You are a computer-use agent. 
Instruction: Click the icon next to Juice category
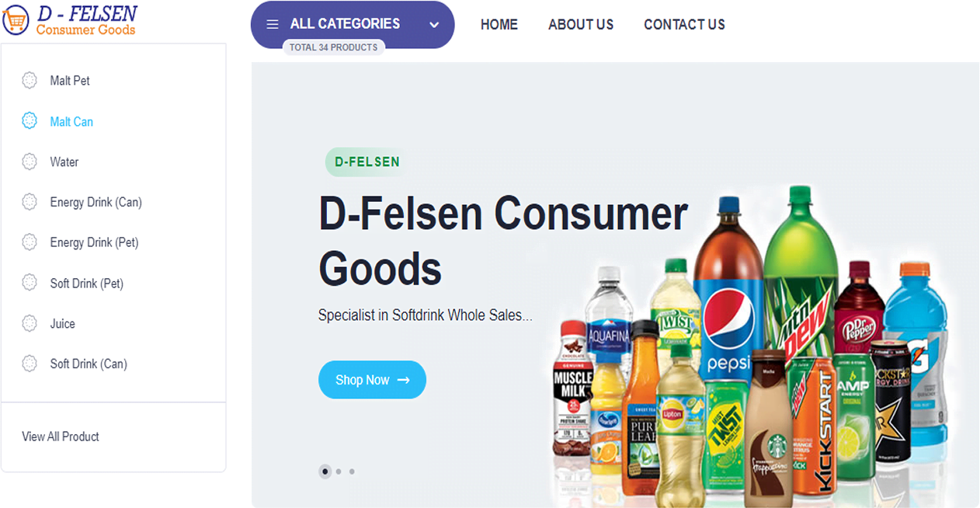pyautogui.click(x=30, y=323)
